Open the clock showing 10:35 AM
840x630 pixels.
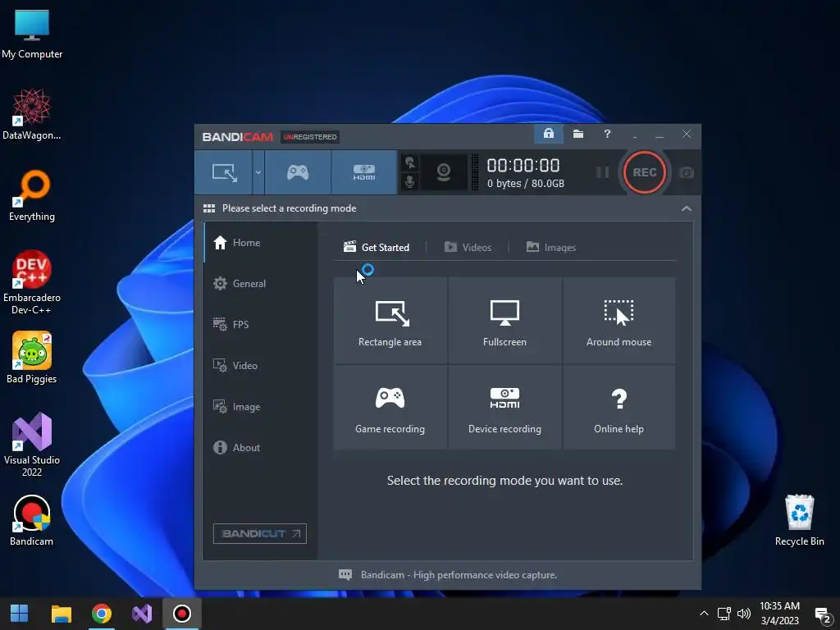pos(779,614)
